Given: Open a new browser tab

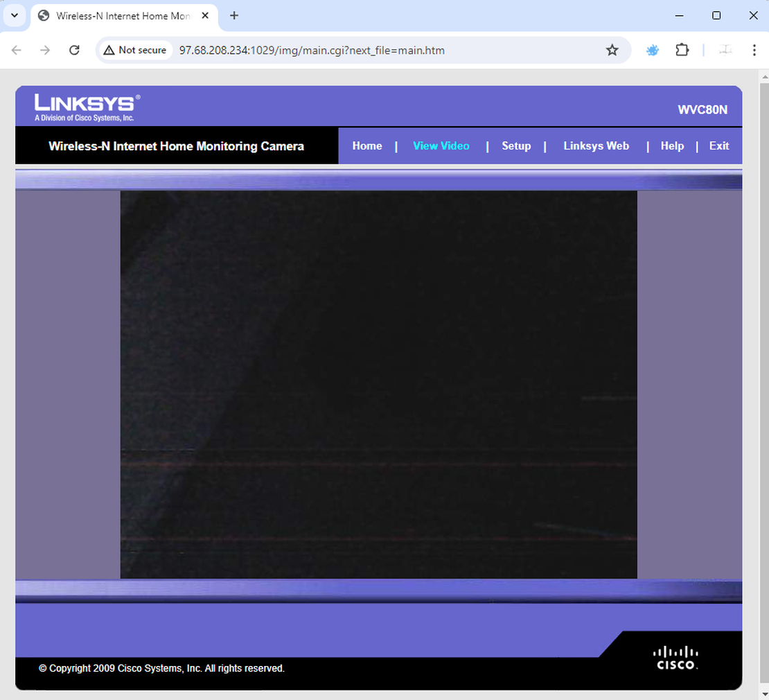Looking at the screenshot, I should (233, 15).
